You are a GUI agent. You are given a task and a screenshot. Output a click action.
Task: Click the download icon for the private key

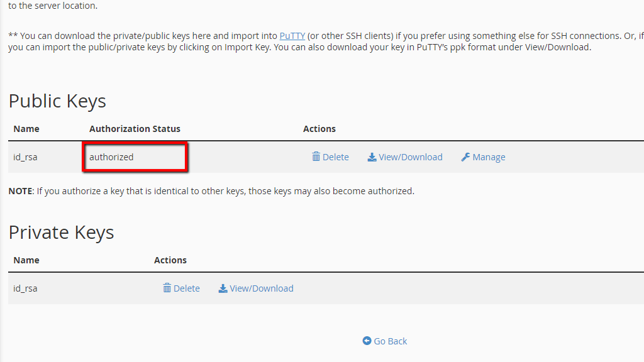pos(222,288)
